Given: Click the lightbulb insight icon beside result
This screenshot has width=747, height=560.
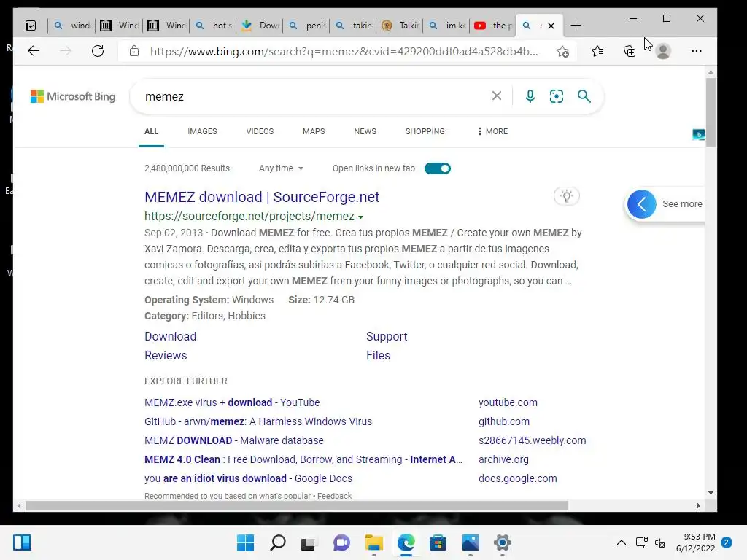Looking at the screenshot, I should [x=566, y=195].
